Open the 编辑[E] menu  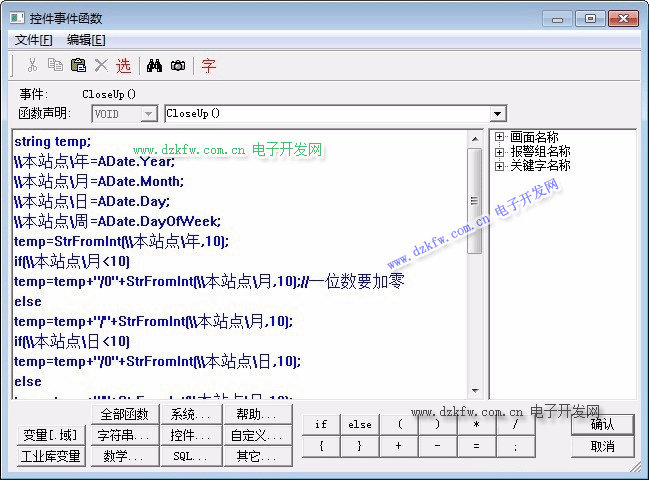coord(86,40)
